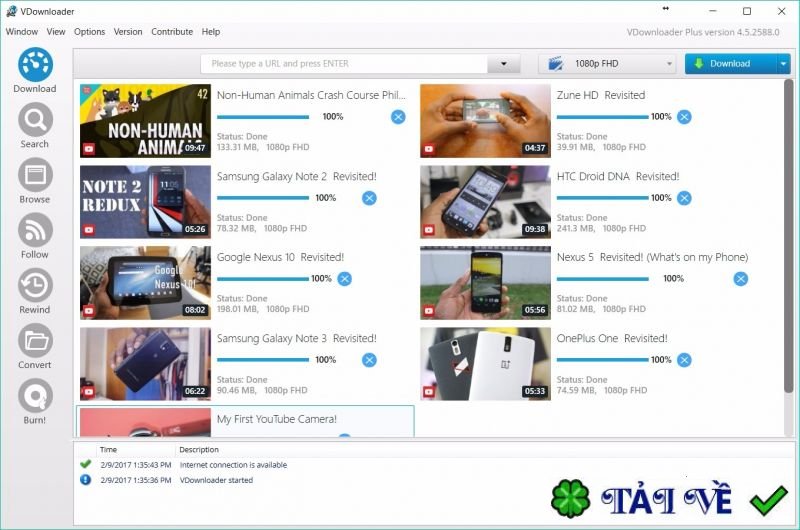The image size is (800, 530).
Task: Click the HTC Droid DNA progress bar
Action: coord(602,198)
